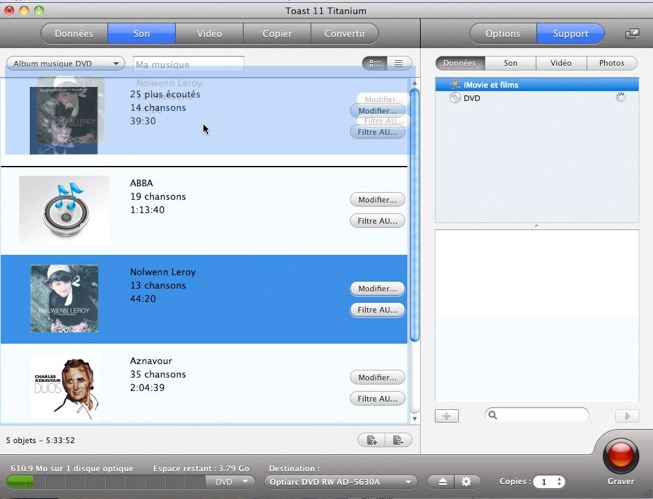
Task: Click the iMovie star icon
Action: click(x=455, y=85)
